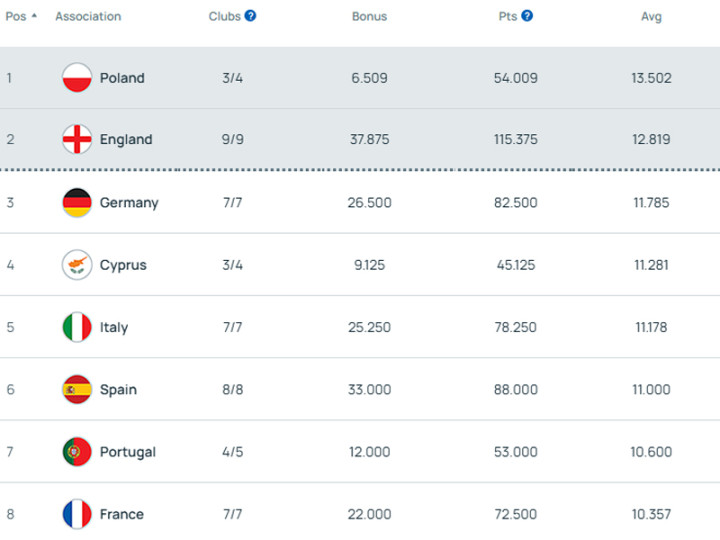Click the Portugal flag icon
The height and width of the screenshot is (540, 720).
[x=77, y=452]
